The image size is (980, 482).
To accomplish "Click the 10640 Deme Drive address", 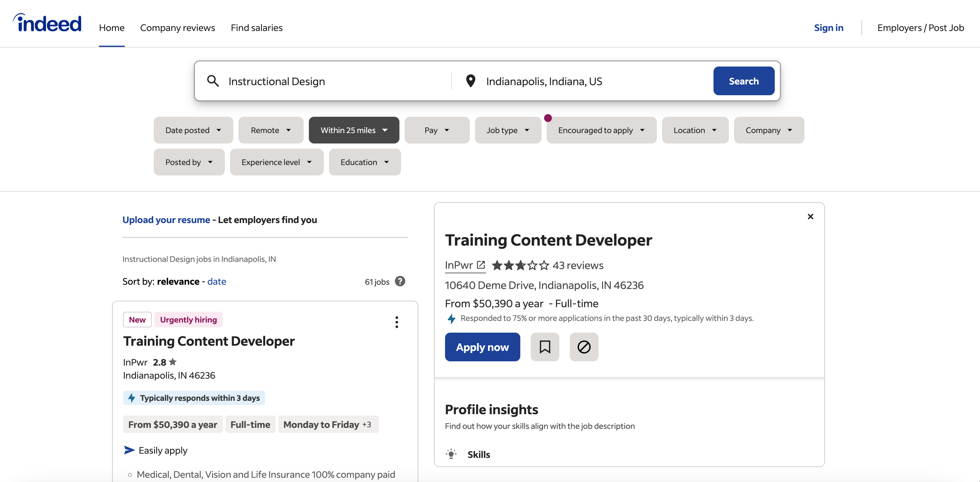I will pyautogui.click(x=544, y=285).
